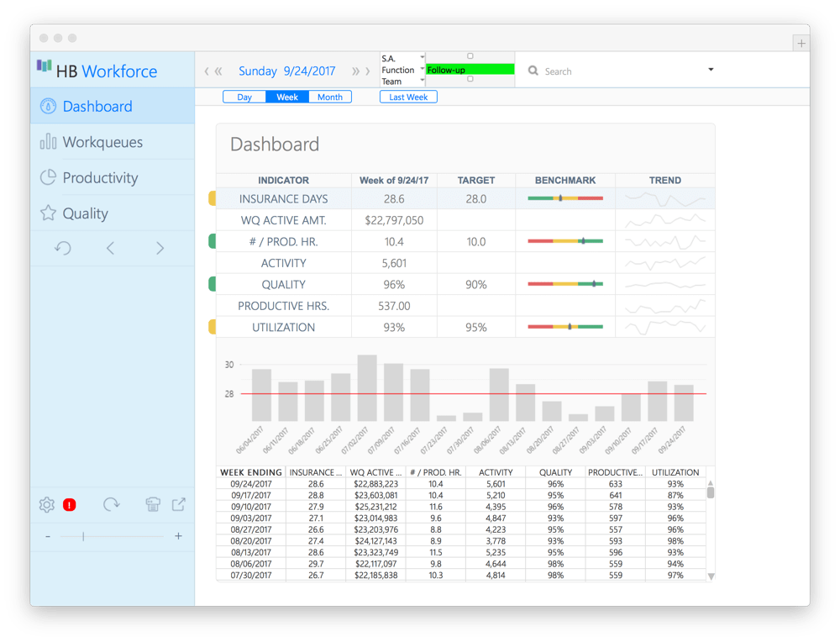Image resolution: width=840 pixels, height=642 pixels.
Task: Switch to the Month view
Action: 330,97
